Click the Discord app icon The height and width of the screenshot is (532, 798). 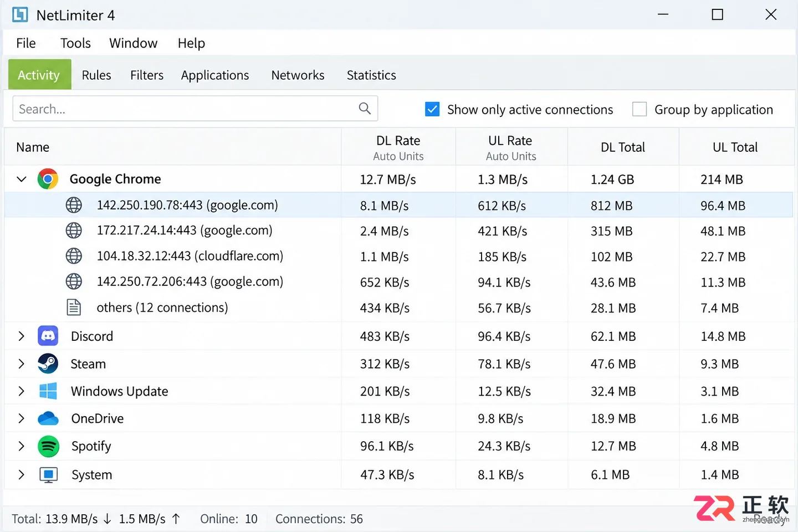tap(48, 336)
